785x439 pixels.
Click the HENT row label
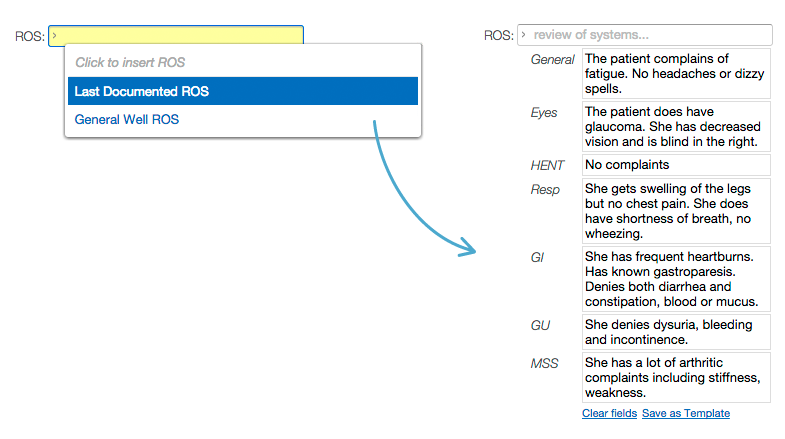pyautogui.click(x=547, y=166)
